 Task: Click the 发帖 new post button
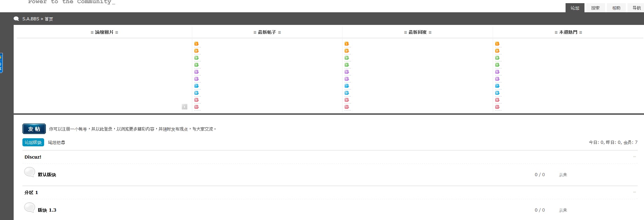pos(34,129)
